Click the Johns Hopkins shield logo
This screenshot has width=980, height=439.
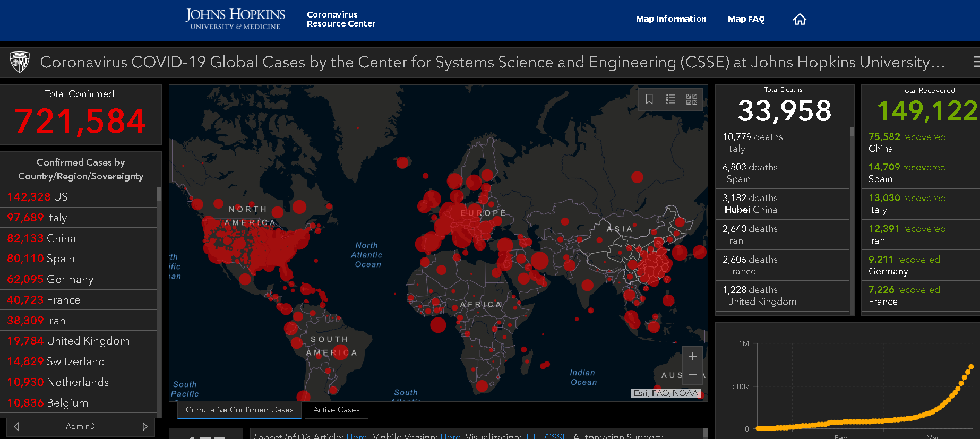[x=20, y=62]
